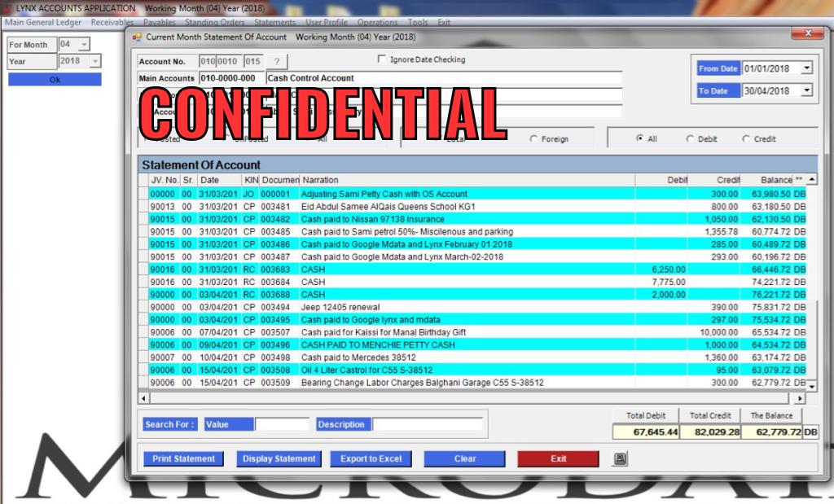Click the debit amount 7,775.00

(669, 282)
